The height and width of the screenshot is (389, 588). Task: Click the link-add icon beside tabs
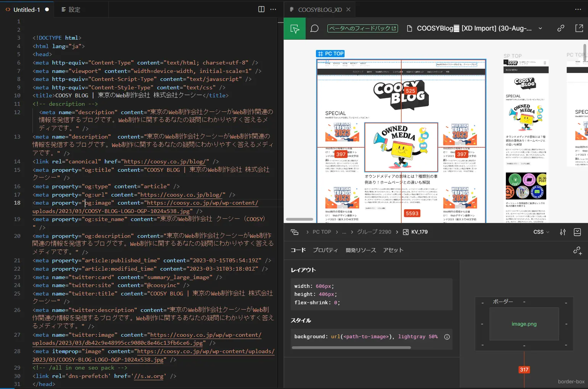577,250
